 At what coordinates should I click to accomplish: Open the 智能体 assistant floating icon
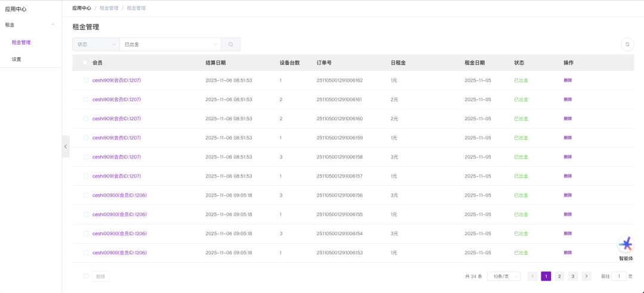(626, 245)
